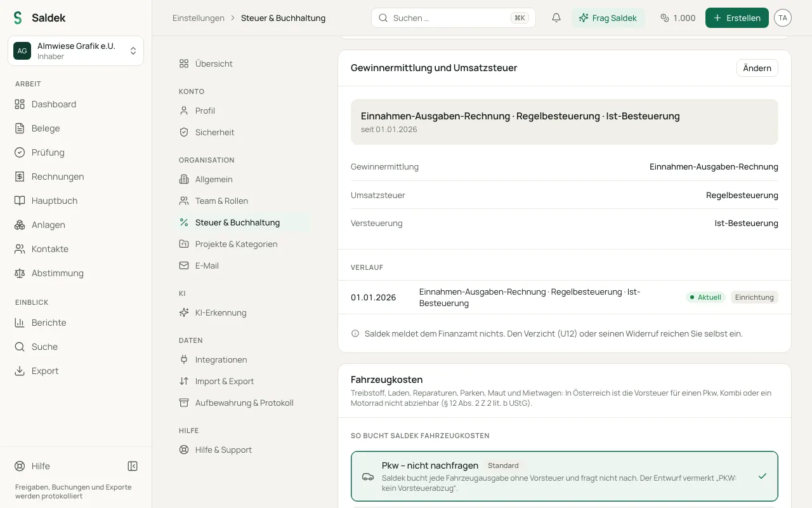Image resolution: width=812 pixels, height=508 pixels.
Task: Click the Erstellen button
Action: [x=737, y=18]
